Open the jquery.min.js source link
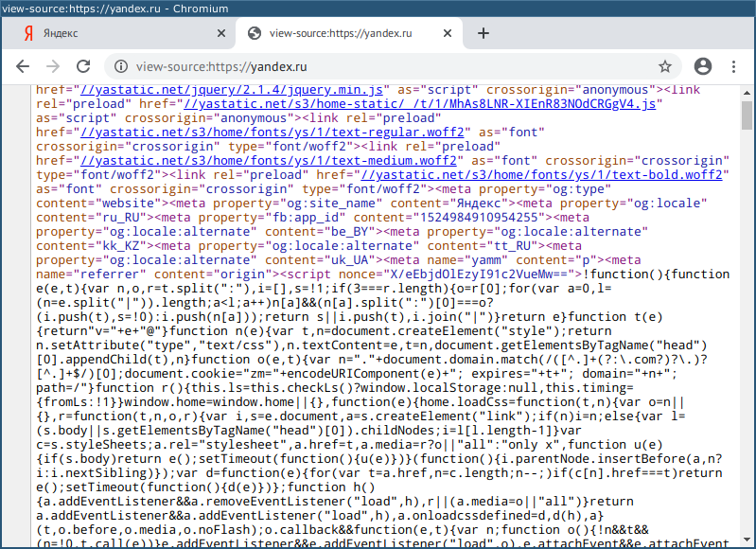Viewport: 756px width, 549px height. coord(232,90)
